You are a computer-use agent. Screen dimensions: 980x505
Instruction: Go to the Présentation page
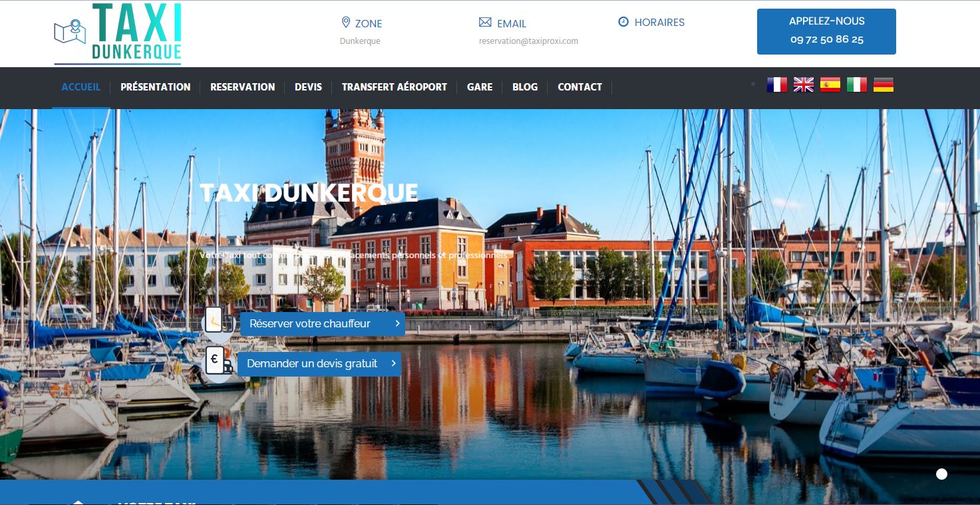(155, 87)
